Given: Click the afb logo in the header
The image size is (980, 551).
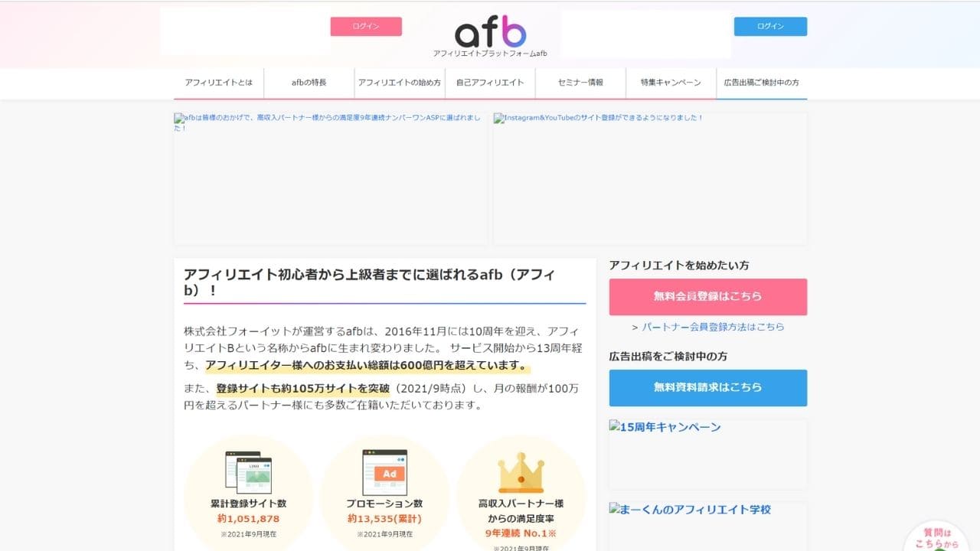Looking at the screenshot, I should click(490, 31).
